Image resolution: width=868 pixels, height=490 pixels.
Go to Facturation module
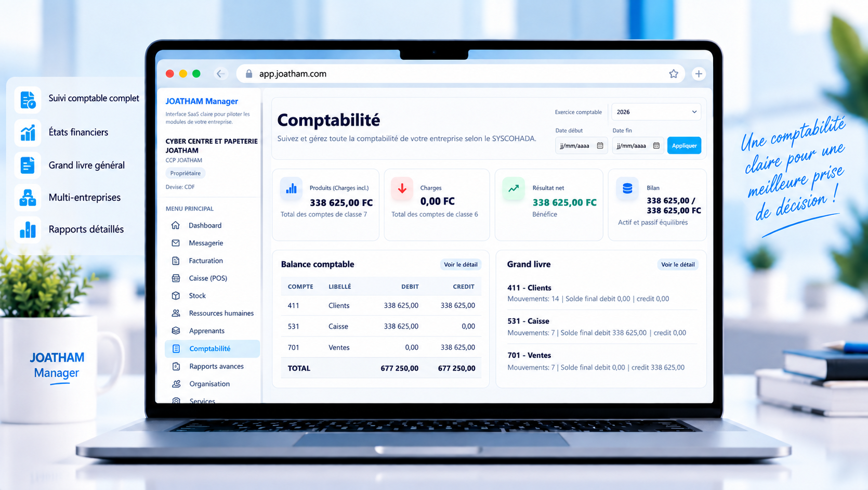tap(212, 261)
